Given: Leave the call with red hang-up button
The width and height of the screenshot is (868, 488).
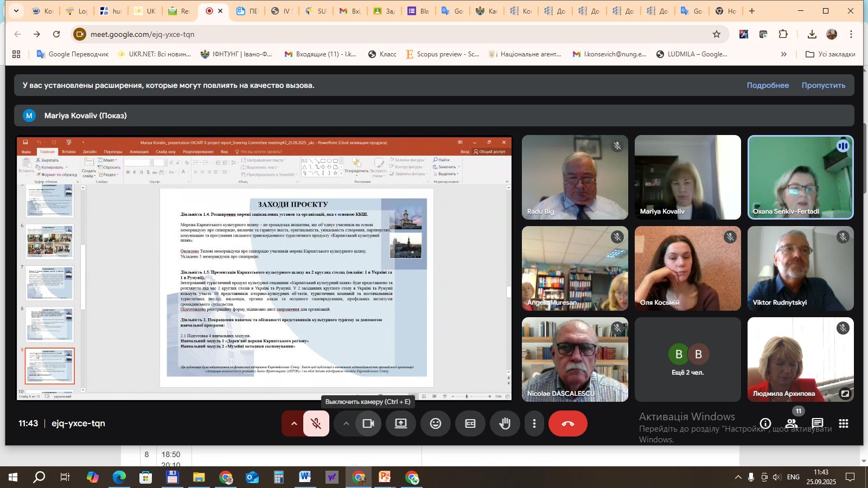Looking at the screenshot, I should (x=567, y=424).
